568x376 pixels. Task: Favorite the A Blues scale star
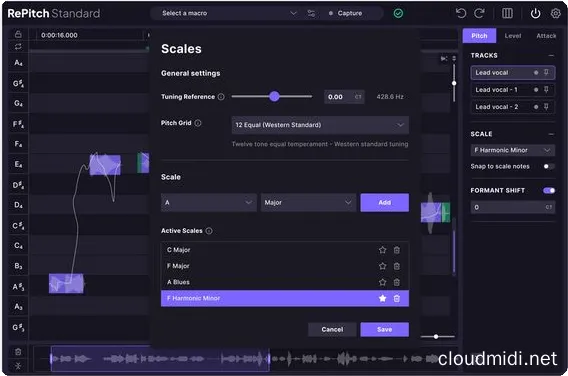[x=382, y=282]
